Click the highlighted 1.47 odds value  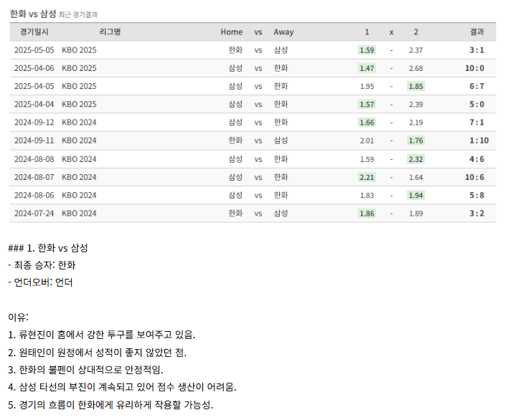(x=367, y=68)
